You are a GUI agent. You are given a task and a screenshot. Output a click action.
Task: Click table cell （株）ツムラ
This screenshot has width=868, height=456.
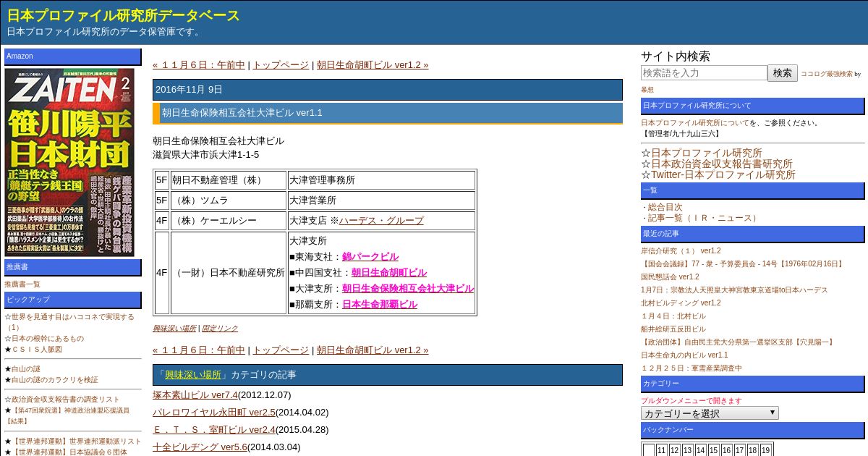(229, 200)
